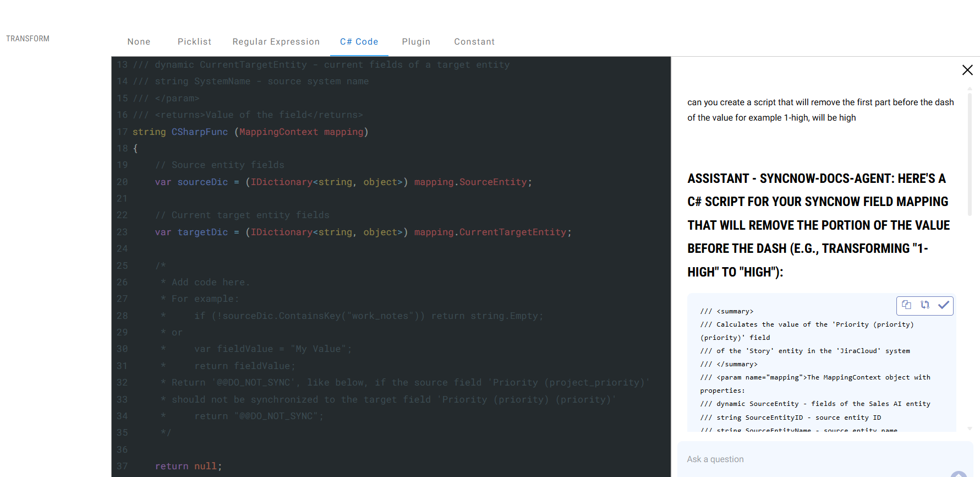The image size is (980, 477).
Task: Click line 16 '<returns>Value of the field'
Action: pyautogui.click(x=248, y=115)
